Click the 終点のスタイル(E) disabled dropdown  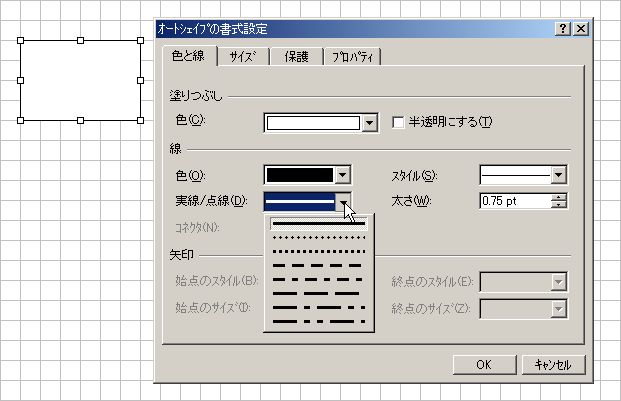(x=523, y=282)
